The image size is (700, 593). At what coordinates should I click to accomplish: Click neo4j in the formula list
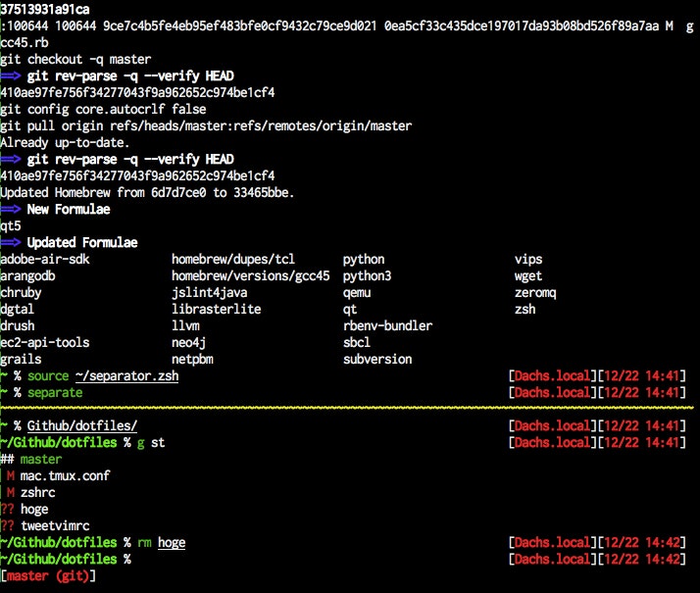pos(188,343)
